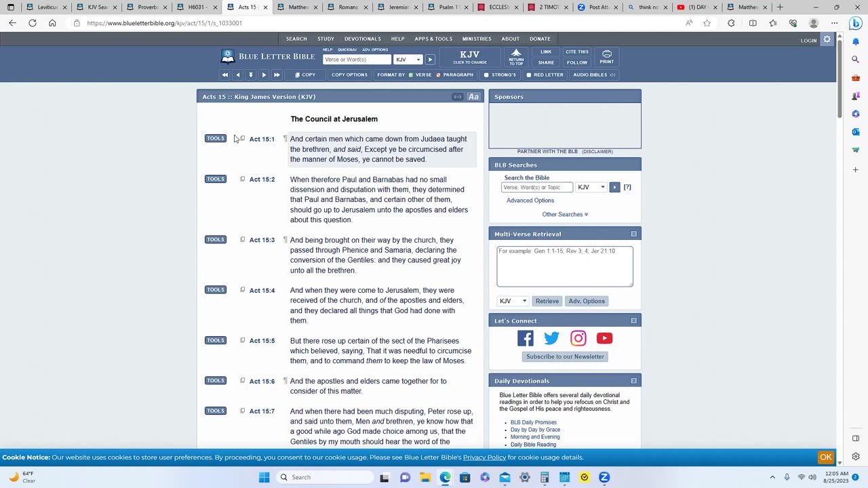The height and width of the screenshot is (488, 868).
Task: Open the YouTube icon
Action: click(x=604, y=338)
